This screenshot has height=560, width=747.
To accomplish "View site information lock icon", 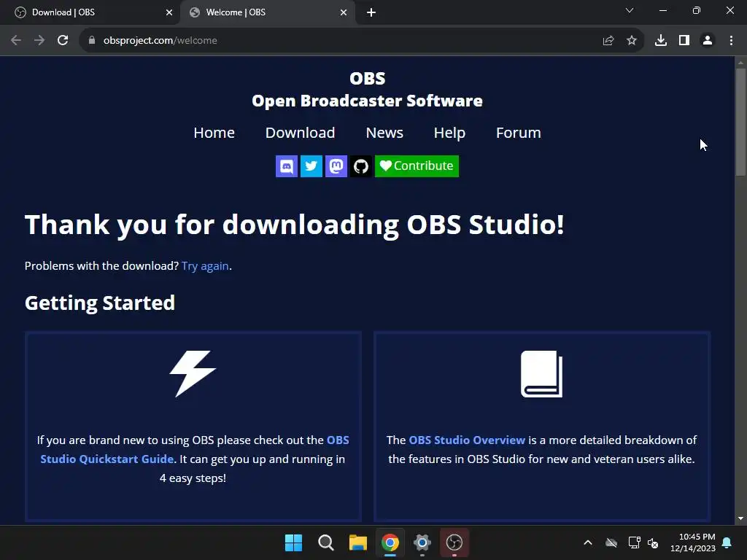I will coord(92,41).
